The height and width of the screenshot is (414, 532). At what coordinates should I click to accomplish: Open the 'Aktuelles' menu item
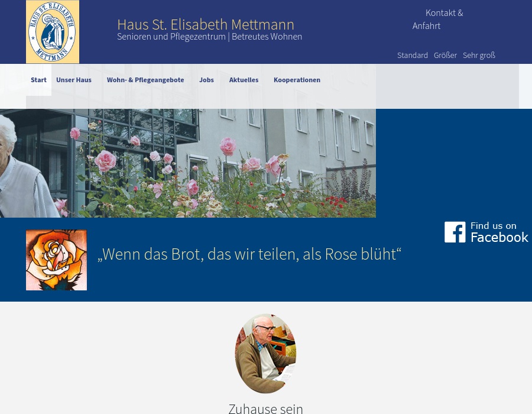point(244,80)
